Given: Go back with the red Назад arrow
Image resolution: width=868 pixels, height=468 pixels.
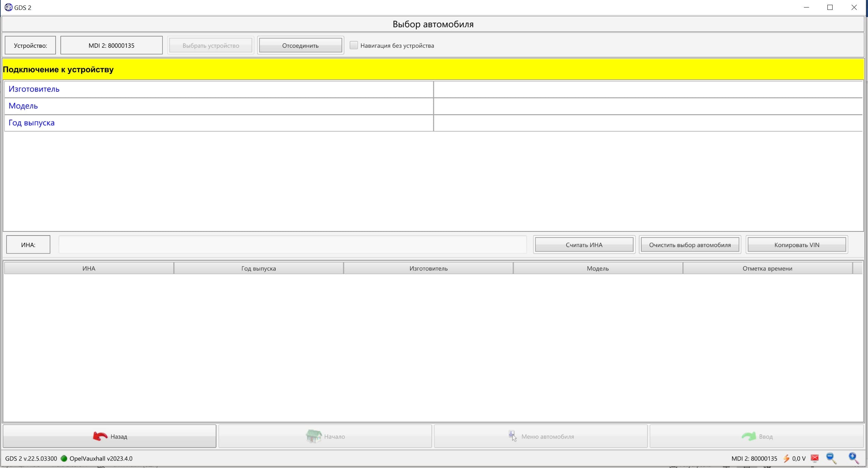Looking at the screenshot, I should (100, 436).
